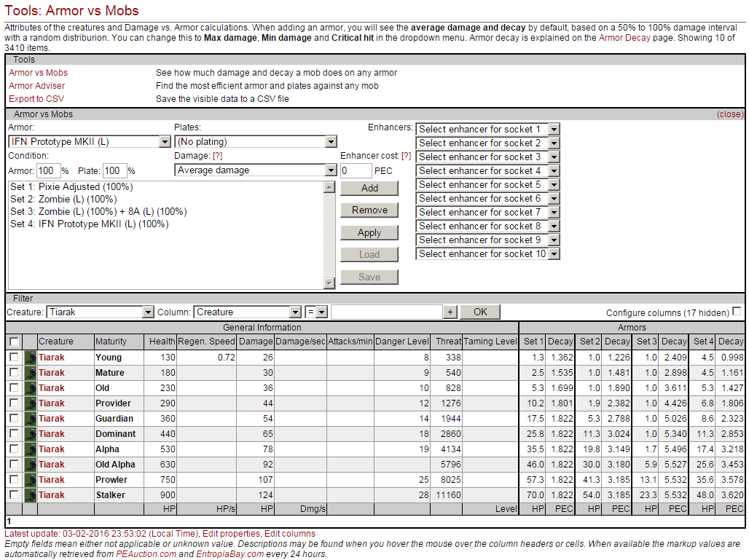Click the Tiarak Provider row creature icon
The width and height of the screenshot is (749, 560).
30,403
